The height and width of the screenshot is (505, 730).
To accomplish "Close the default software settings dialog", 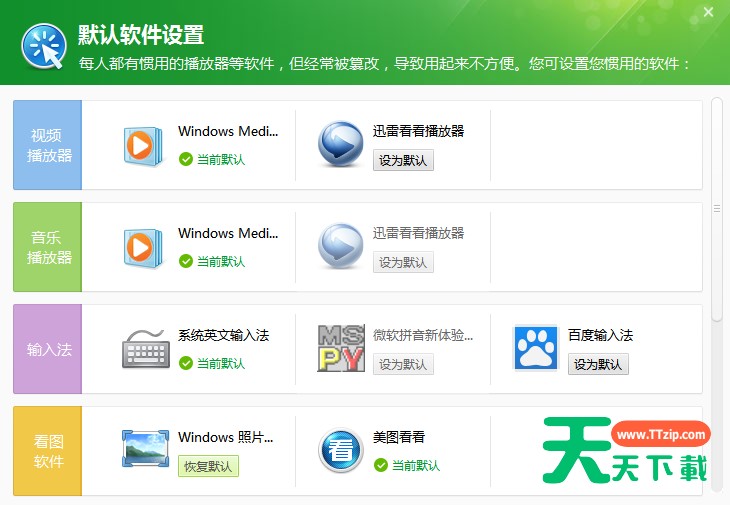I will pyautogui.click(x=709, y=12).
